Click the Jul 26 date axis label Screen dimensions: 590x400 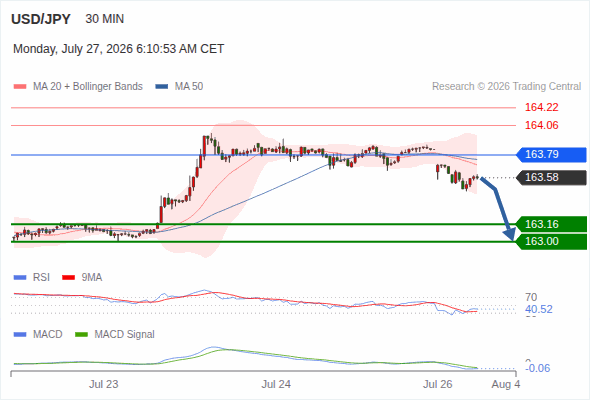pos(438,384)
